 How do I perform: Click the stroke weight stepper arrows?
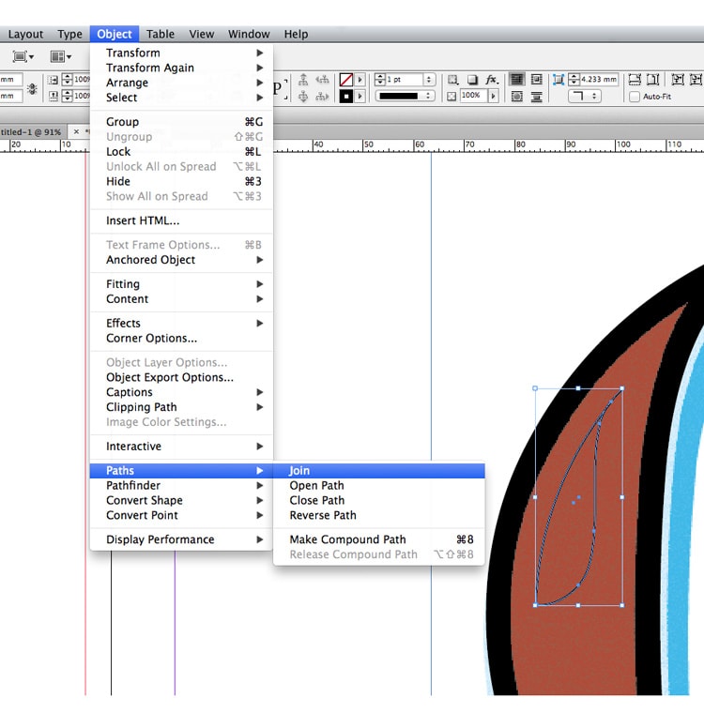(380, 80)
